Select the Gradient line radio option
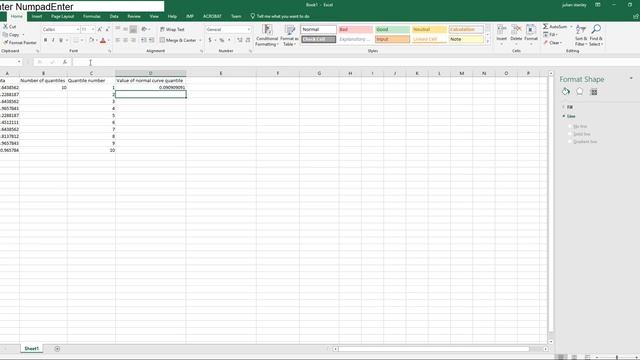The width and height of the screenshot is (640, 360). coord(571,142)
